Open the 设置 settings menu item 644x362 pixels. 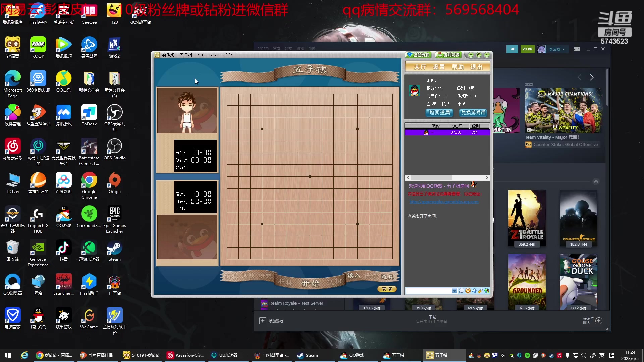point(439,67)
